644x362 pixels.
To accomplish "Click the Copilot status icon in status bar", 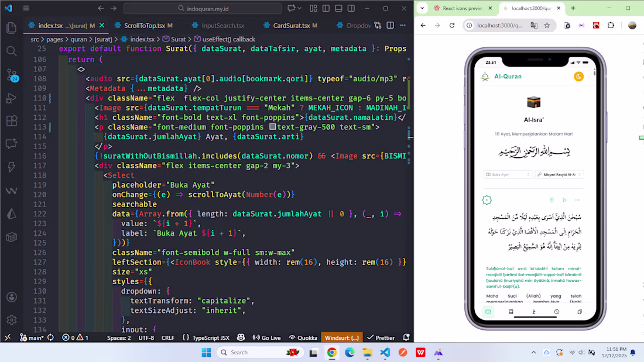I will coord(241,337).
